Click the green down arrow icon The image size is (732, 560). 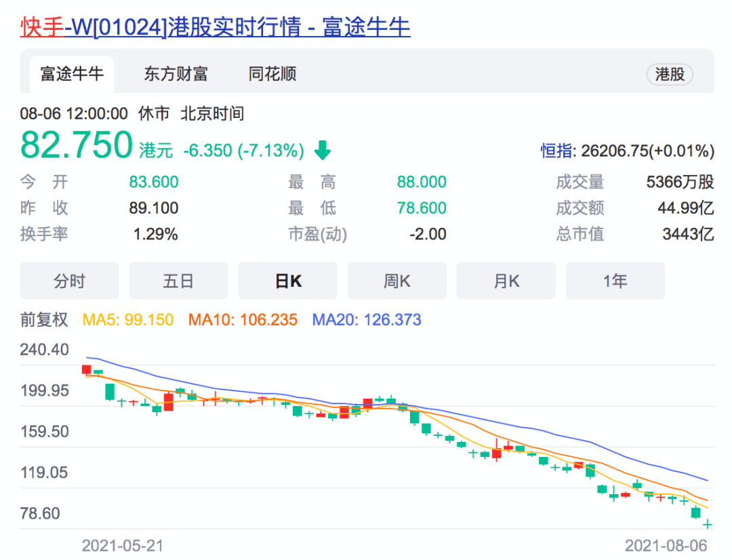coord(323,150)
